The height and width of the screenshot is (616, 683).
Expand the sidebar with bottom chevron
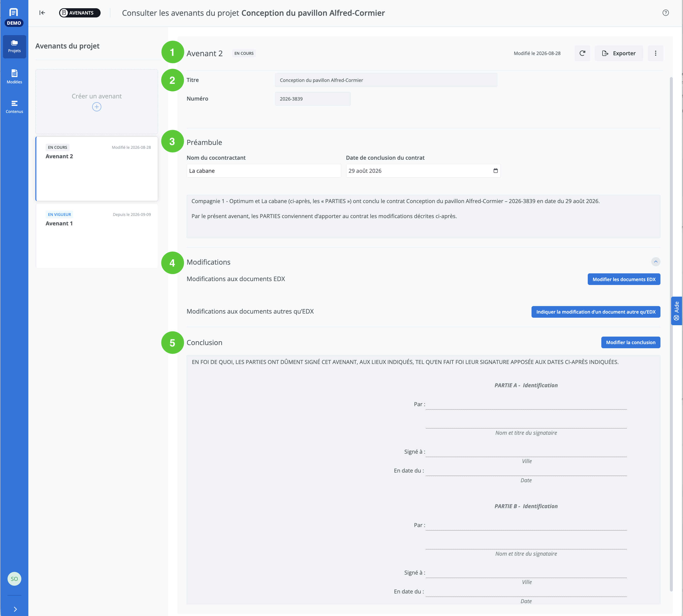(x=15, y=609)
